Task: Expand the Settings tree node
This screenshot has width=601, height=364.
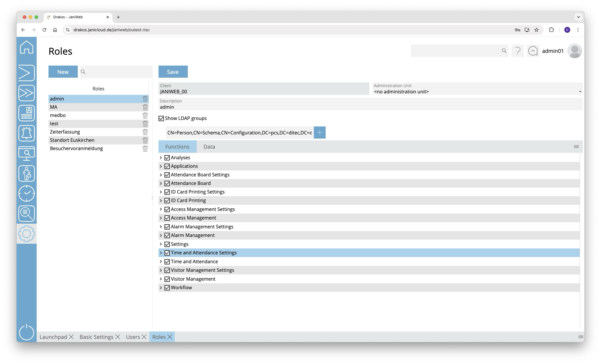Action: (161, 244)
